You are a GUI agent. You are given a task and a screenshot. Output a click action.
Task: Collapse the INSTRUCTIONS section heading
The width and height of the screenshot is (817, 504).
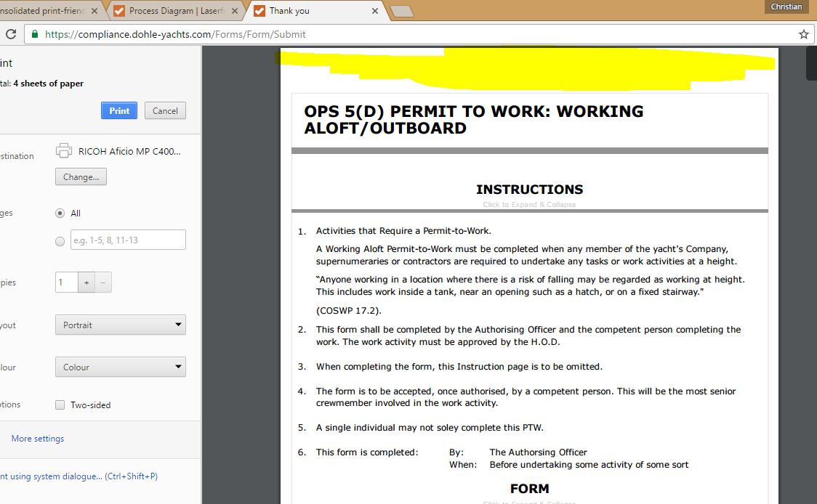tap(529, 189)
